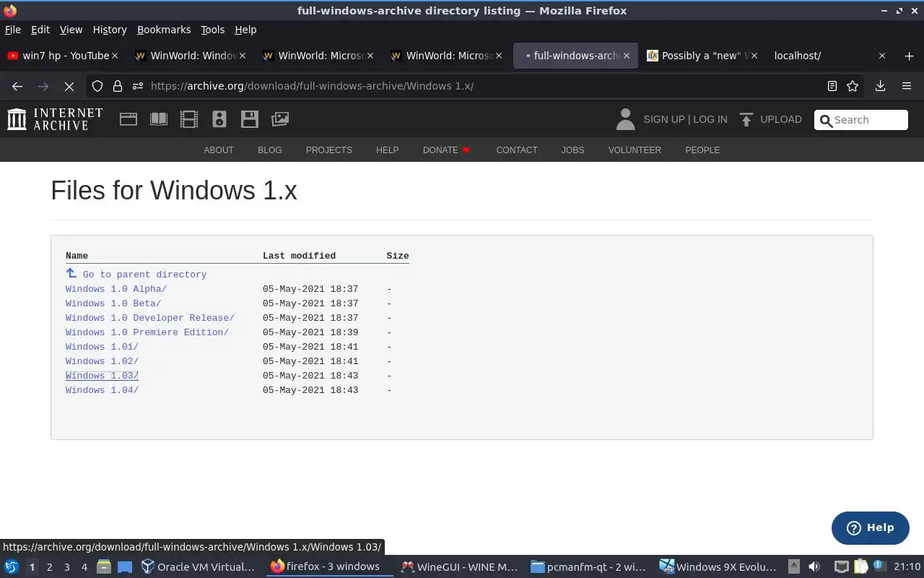Open Oracle VM VirtualBox from the taskbar
924x578 pixels.
click(198, 567)
